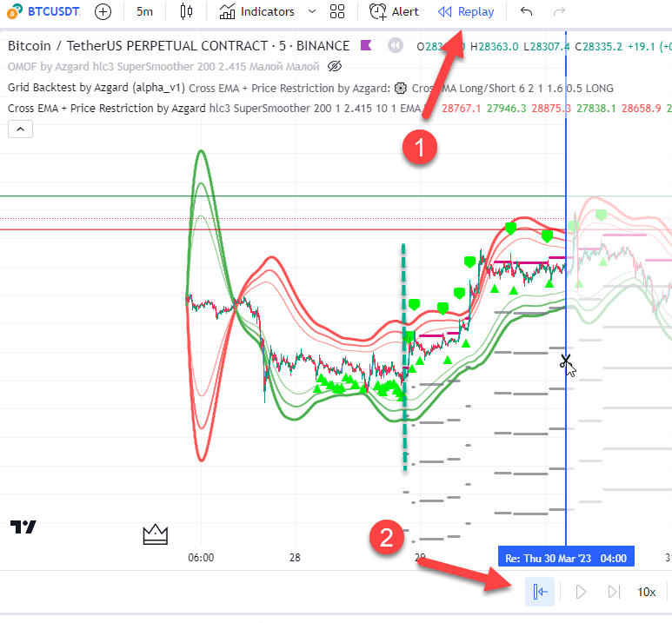Click the 28 date axis label
This screenshot has height=623, width=672.
coord(295,558)
